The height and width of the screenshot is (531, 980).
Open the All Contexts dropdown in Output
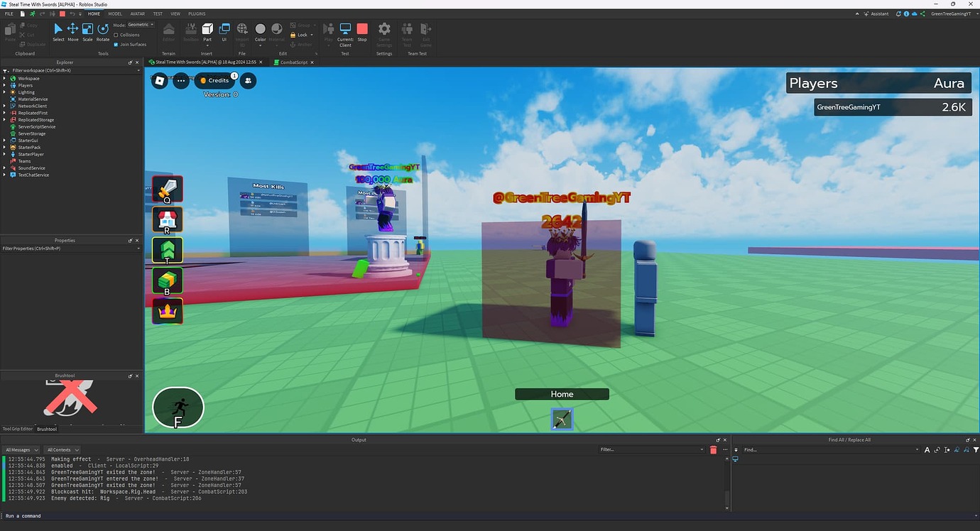61,449
